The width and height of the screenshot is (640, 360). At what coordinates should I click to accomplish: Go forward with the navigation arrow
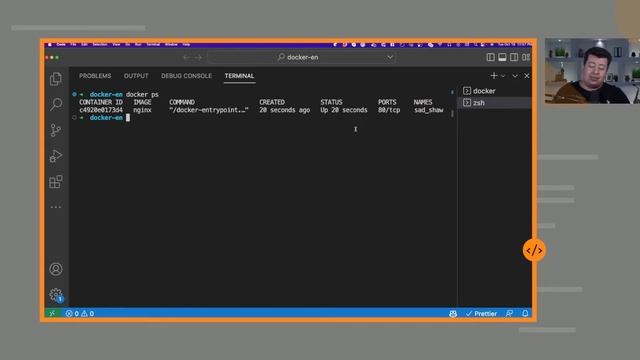click(x=198, y=57)
